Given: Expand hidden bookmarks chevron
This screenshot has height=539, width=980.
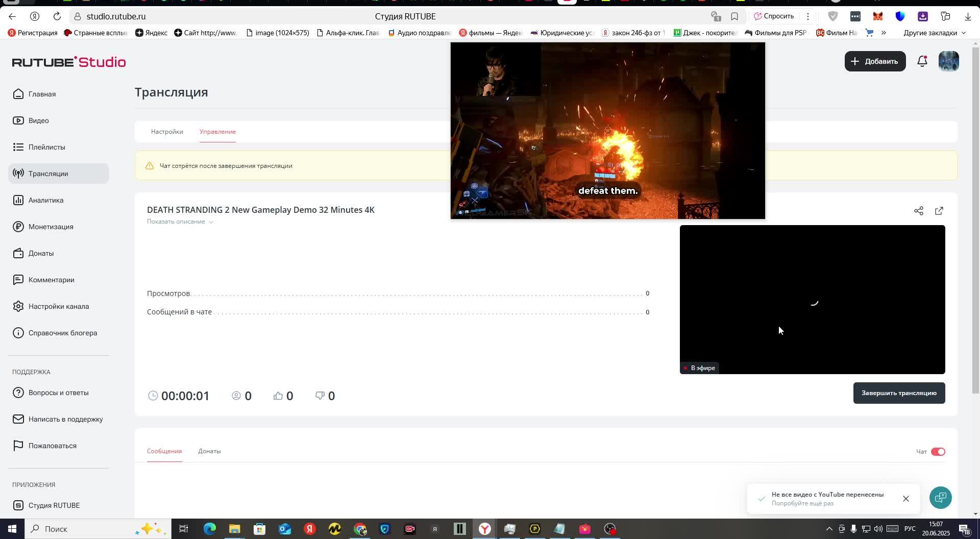Looking at the screenshot, I should pos(884,33).
